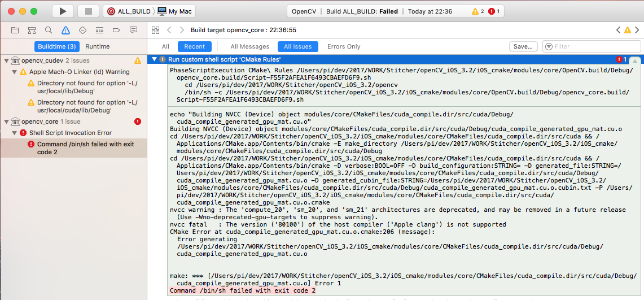Click 'Build ALL_BUILD: Failed' status text
The width and height of the screenshot is (644, 300).
point(362,11)
